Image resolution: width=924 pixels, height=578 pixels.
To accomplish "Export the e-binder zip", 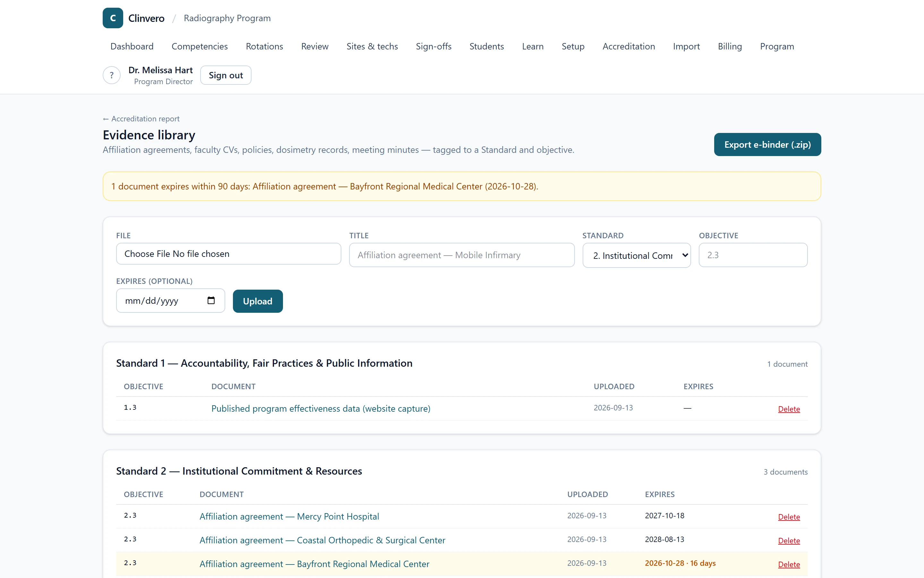I will point(767,144).
